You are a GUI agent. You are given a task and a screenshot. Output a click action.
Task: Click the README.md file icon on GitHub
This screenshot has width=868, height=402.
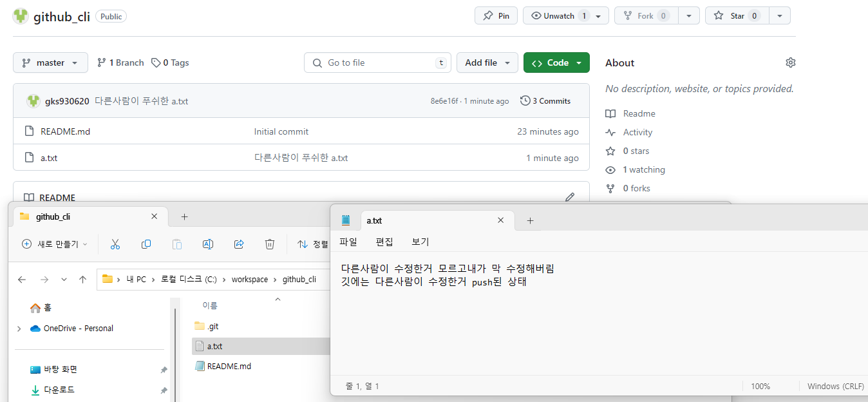point(28,131)
